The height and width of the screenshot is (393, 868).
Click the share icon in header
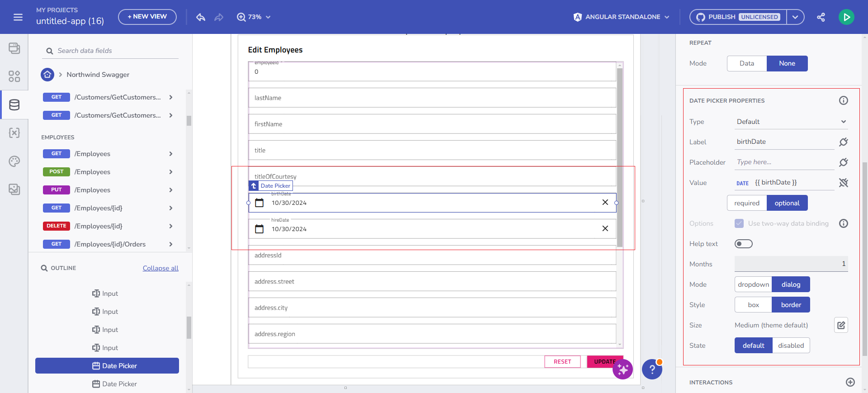coord(821,17)
